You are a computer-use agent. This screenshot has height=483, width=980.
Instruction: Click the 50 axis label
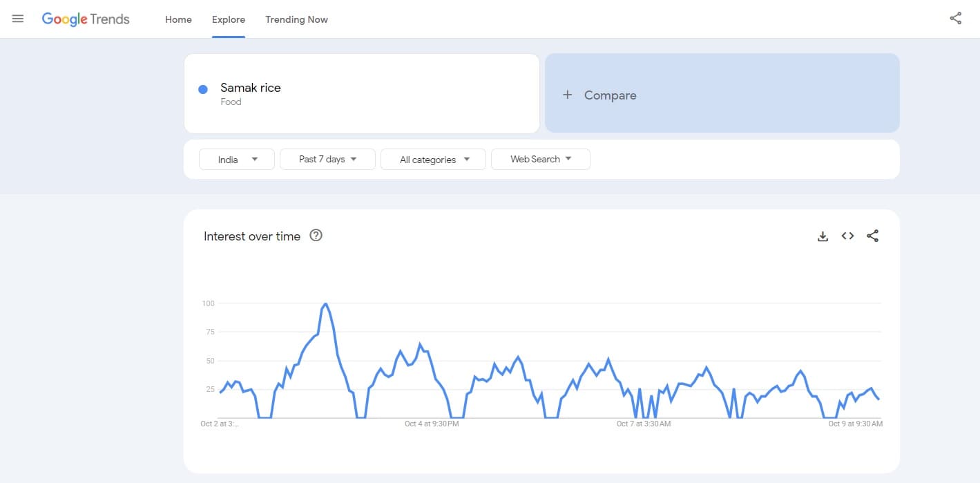210,361
